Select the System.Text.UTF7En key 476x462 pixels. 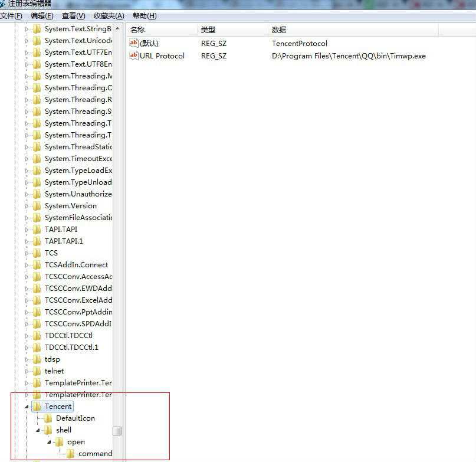[78, 53]
